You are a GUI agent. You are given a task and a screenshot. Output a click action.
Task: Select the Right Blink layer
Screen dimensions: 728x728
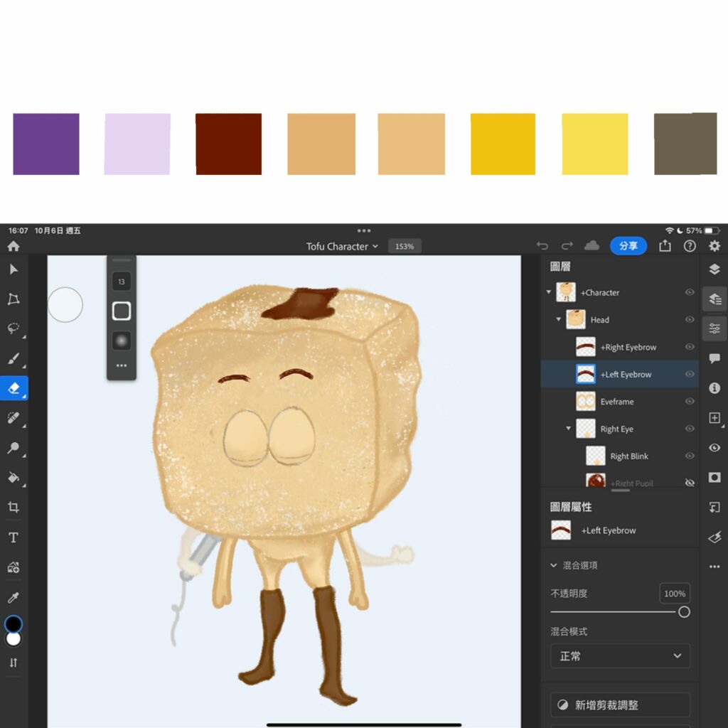pyautogui.click(x=629, y=456)
